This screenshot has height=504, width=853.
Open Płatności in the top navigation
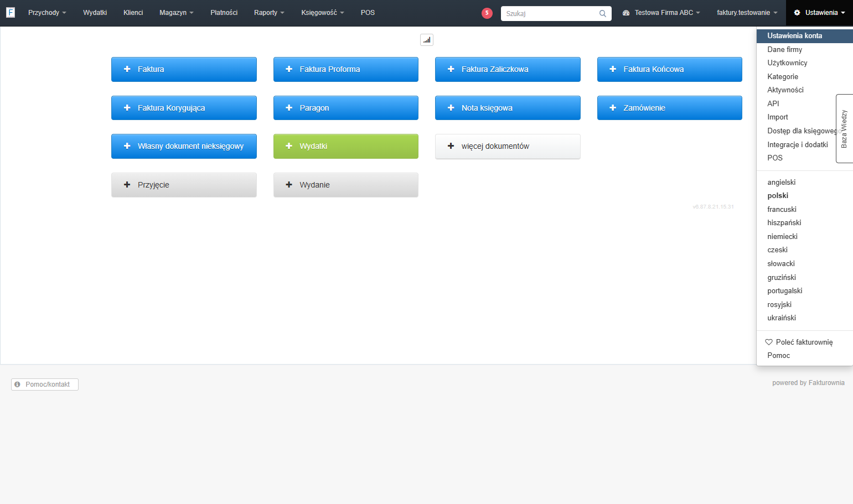[x=224, y=13]
